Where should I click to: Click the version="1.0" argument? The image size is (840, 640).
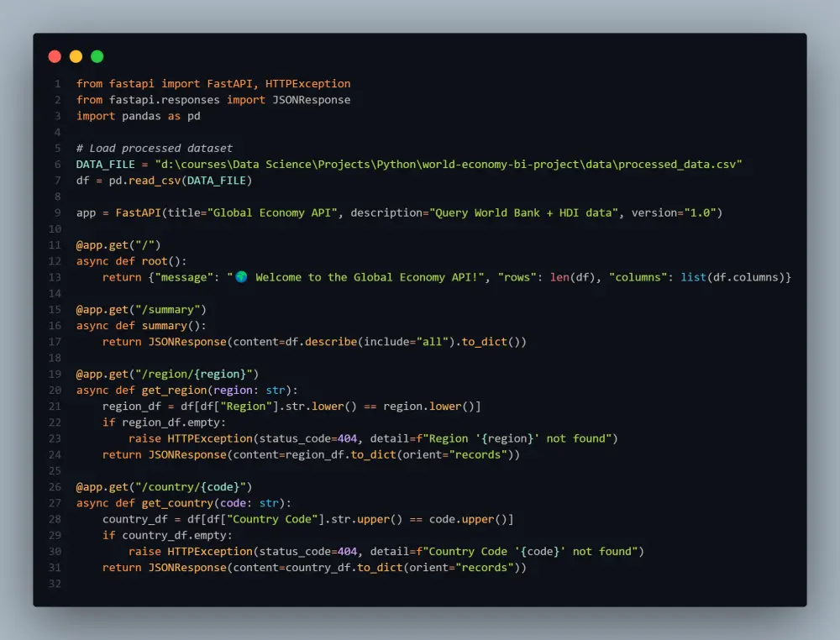tap(674, 212)
